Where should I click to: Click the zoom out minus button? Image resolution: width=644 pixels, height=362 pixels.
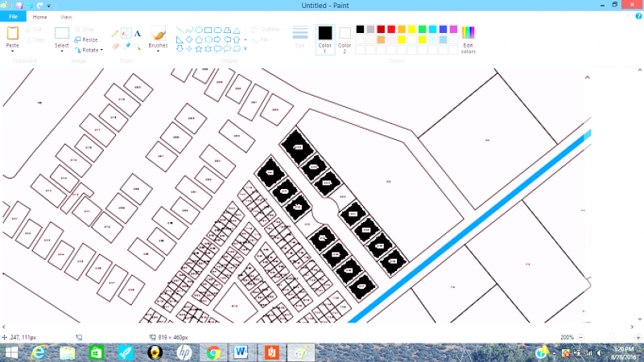click(580, 337)
